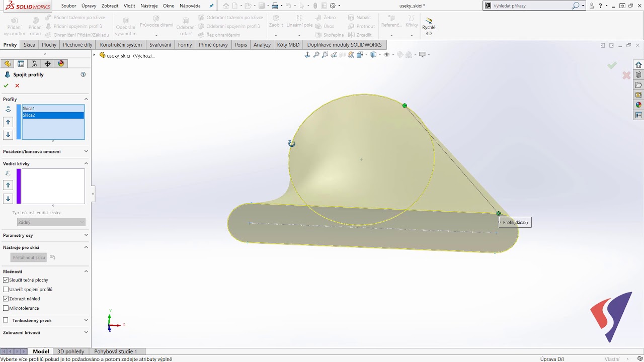Open the PropertyManager tab
Screen dimensions: 644x362
pos(21,64)
